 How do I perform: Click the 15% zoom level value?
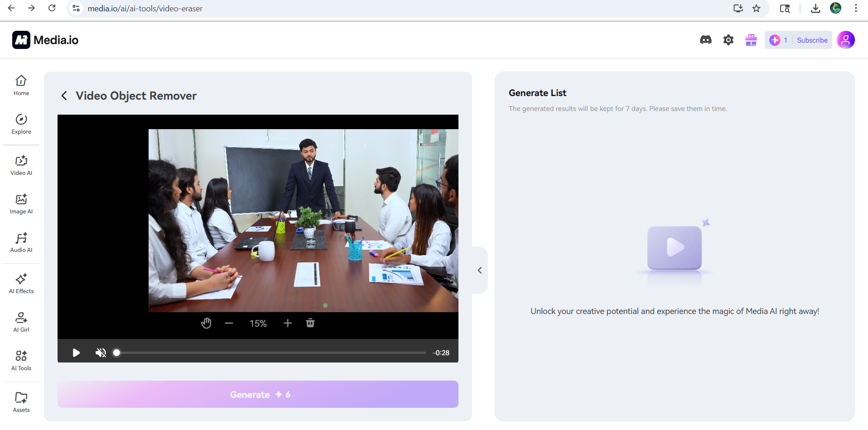258,324
